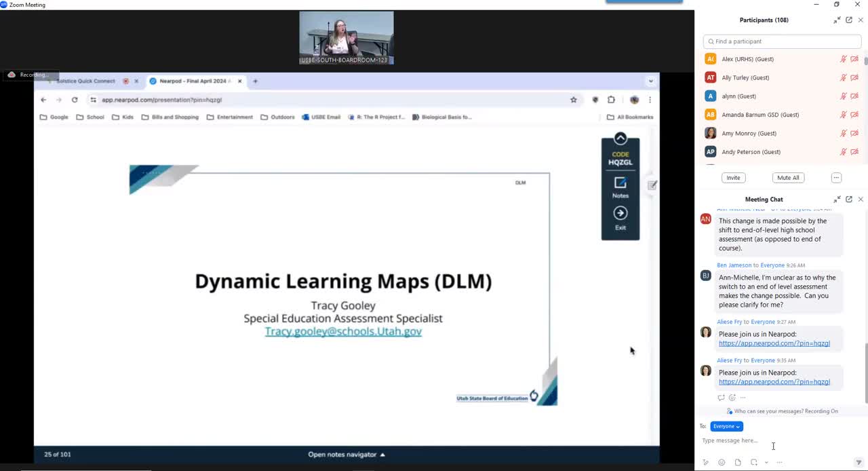Viewport: 868px width, 471px height.
Task: Toggle Alex (URHS) microphone mute icon
Action: (x=843, y=59)
